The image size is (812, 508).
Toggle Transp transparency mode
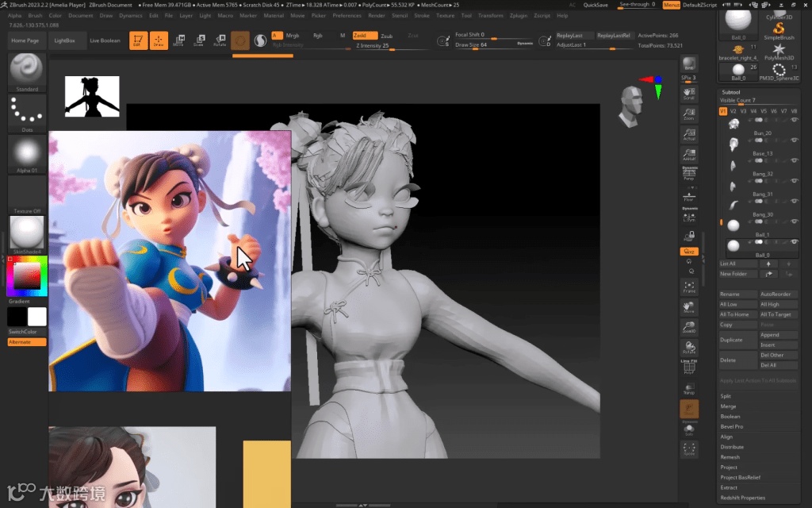(x=689, y=389)
